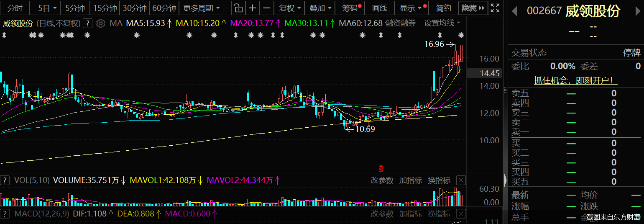
Task: Toggle the 简约 simple mode
Action: (443, 8)
